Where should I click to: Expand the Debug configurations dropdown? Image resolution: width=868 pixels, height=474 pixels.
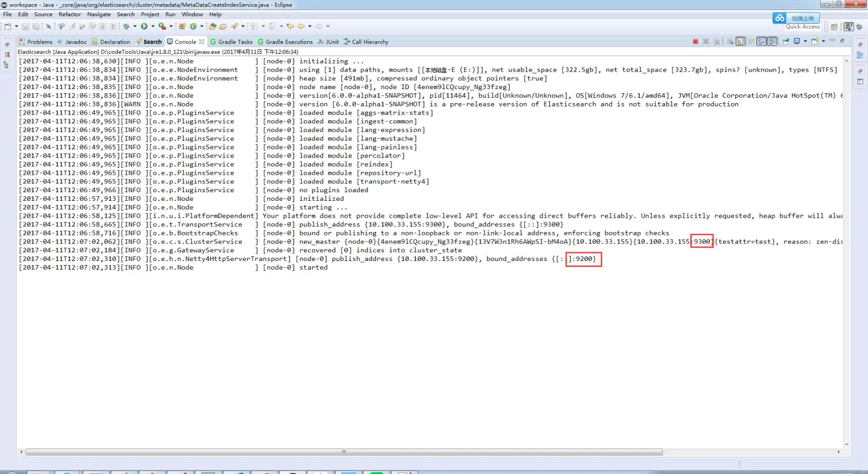click(x=135, y=26)
